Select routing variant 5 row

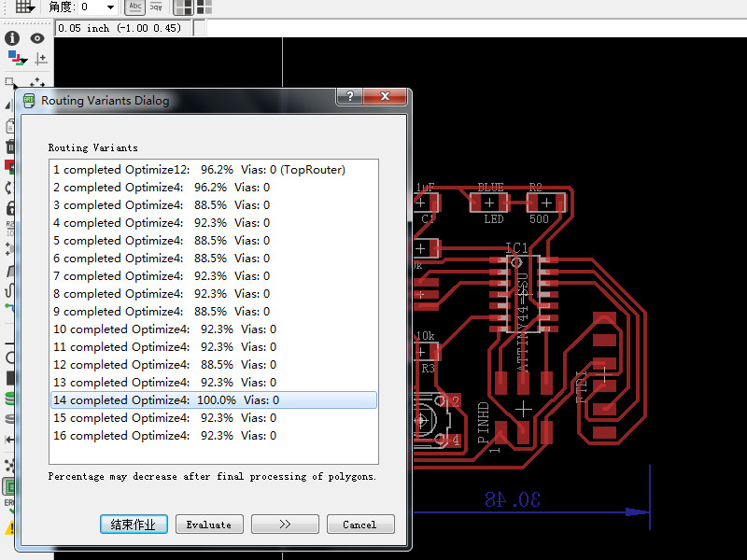coord(214,241)
